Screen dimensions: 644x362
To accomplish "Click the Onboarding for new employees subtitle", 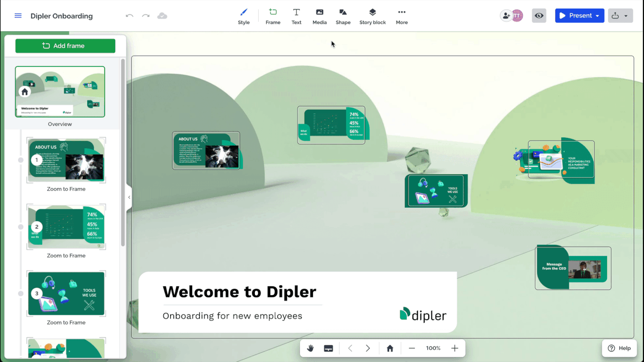I will click(x=232, y=316).
